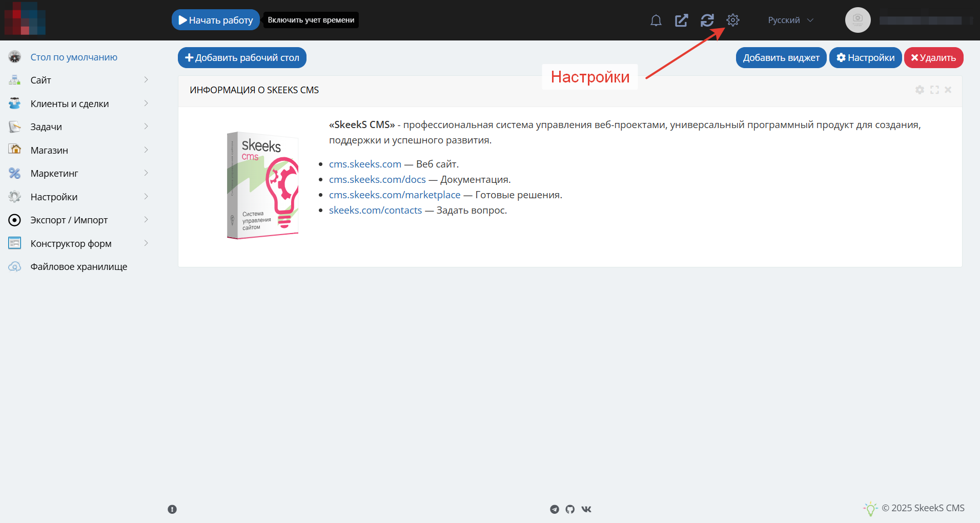Open the cms.skeeks.com link
Screen dimensions: 980x523
tap(365, 164)
